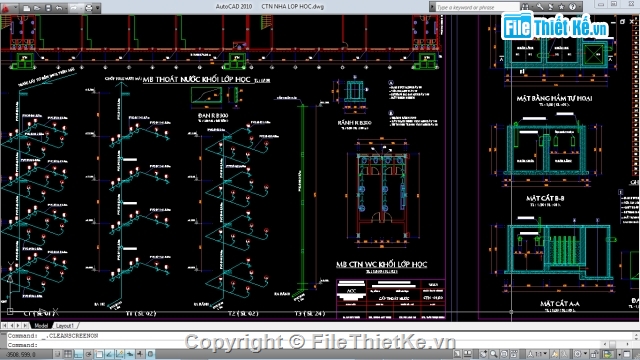
Task: Expand the Quick Access Toolbar customize dropdown
Action: coord(98,8)
